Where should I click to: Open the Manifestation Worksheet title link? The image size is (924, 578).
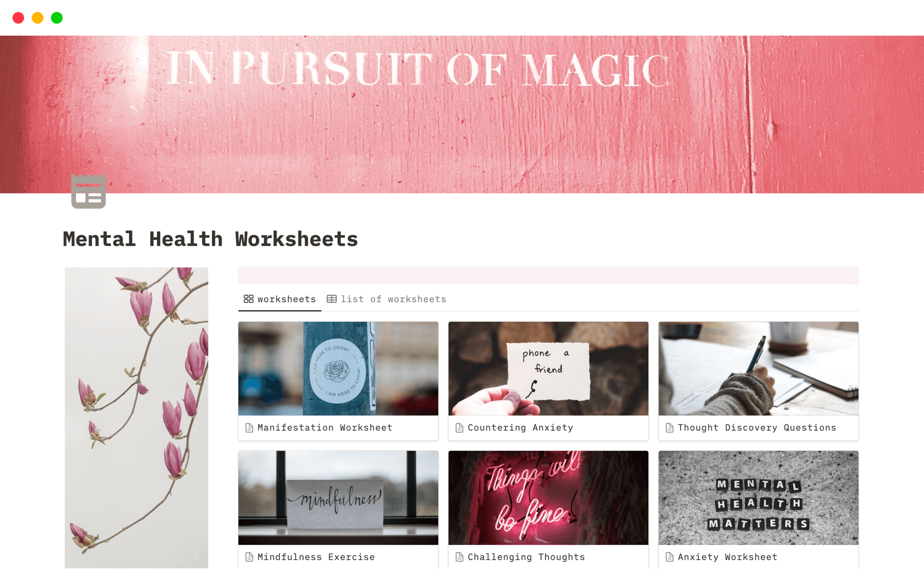[x=325, y=428]
